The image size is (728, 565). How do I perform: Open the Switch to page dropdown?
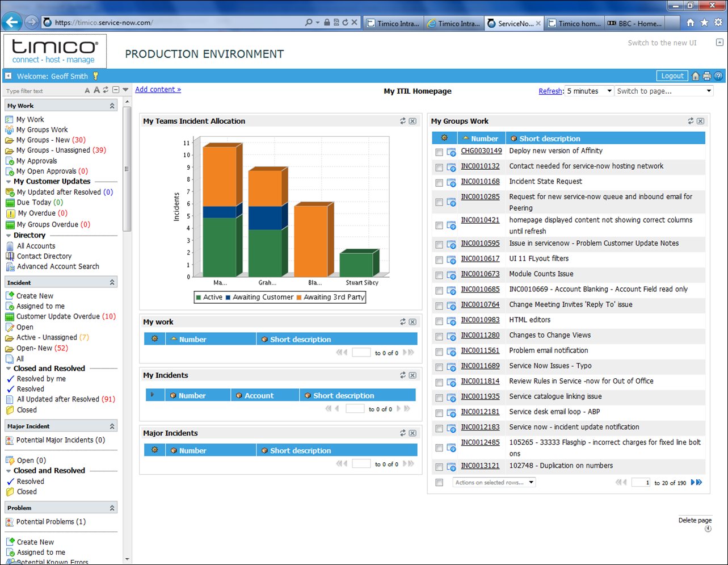click(x=664, y=91)
